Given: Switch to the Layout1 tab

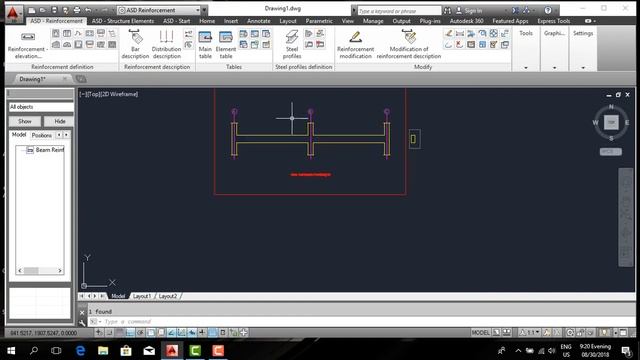Looking at the screenshot, I should pyautogui.click(x=142, y=296).
